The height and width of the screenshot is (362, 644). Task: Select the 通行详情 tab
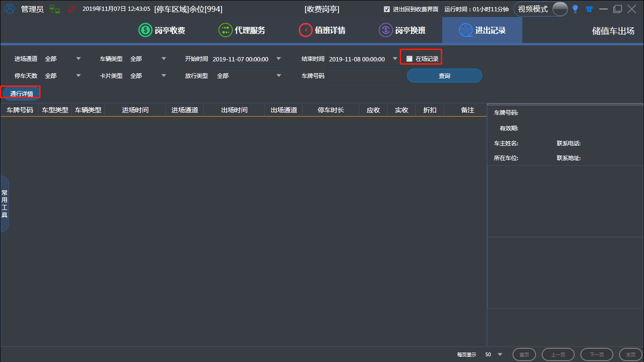22,93
